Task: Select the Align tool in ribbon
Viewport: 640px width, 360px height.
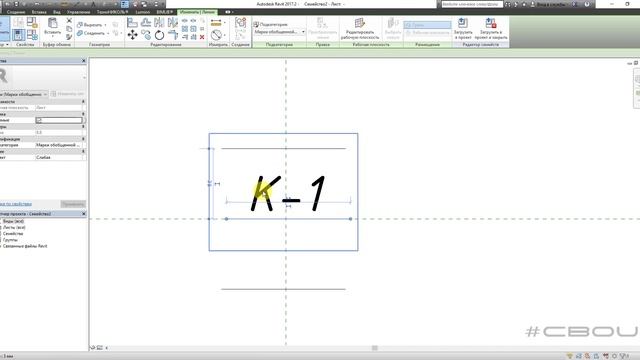Action: [132, 22]
